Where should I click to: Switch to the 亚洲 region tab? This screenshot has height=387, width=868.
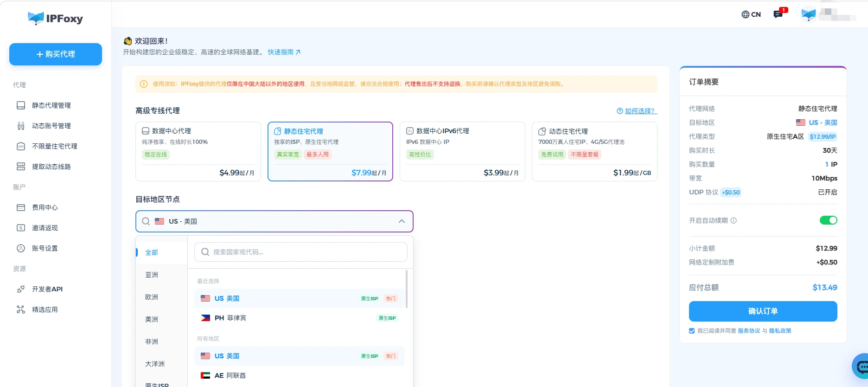coord(161,275)
